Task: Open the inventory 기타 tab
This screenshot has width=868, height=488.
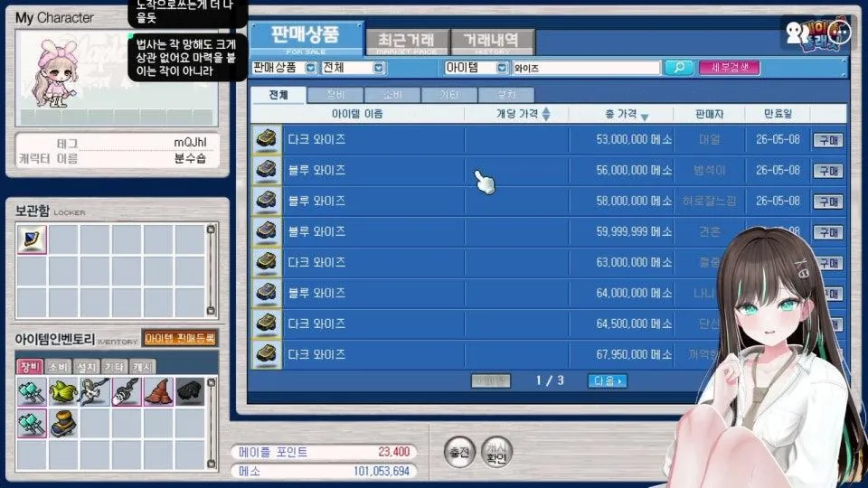Action: click(115, 367)
